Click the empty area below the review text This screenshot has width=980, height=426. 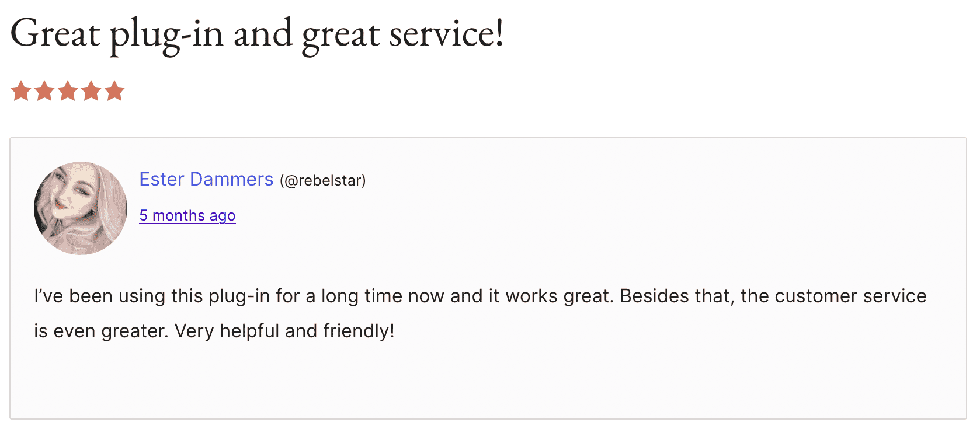[x=488, y=380]
